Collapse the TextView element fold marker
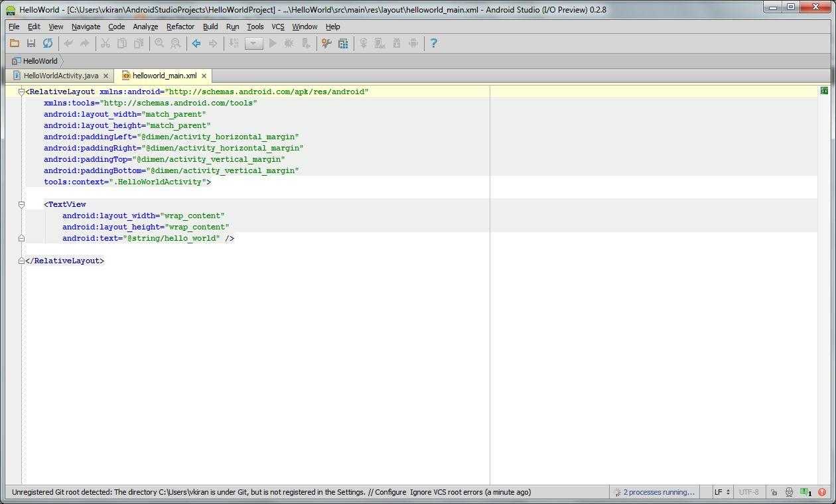The width and height of the screenshot is (836, 504). [x=21, y=204]
